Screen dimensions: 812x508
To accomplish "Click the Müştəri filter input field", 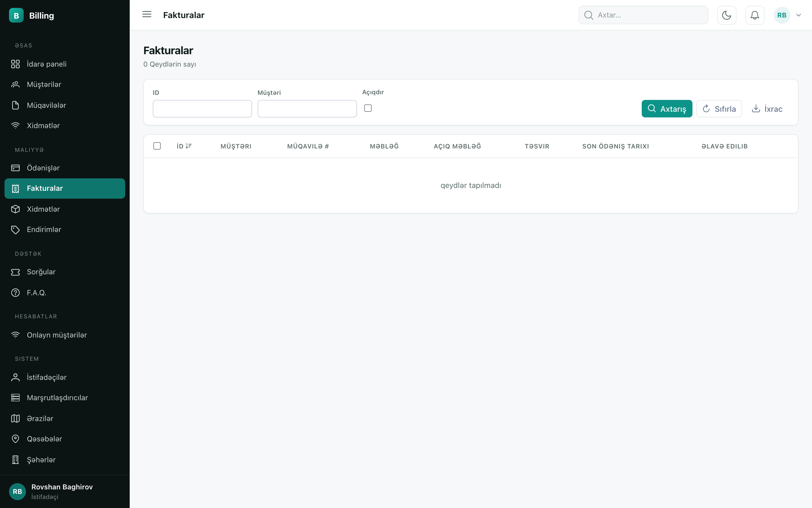I will (x=307, y=109).
